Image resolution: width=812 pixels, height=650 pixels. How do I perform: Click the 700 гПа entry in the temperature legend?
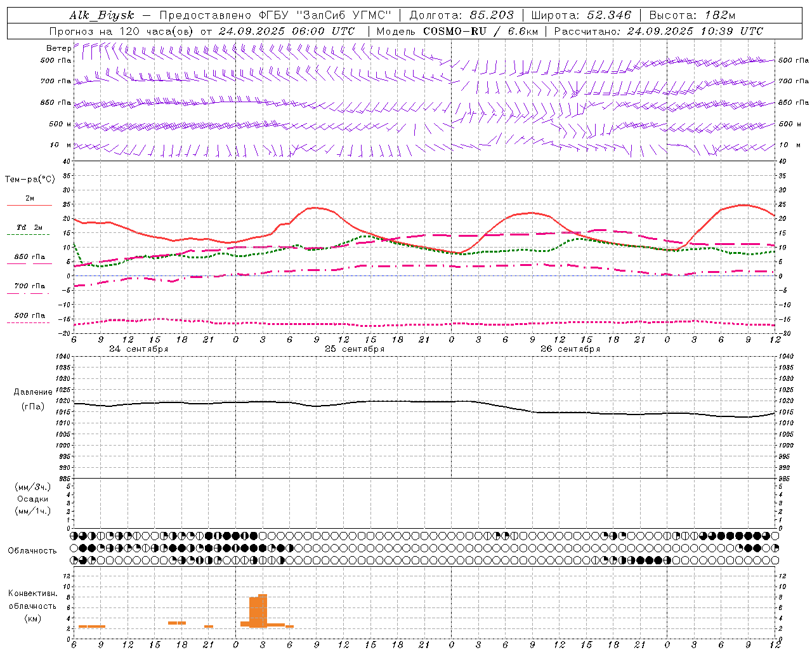[x=30, y=286]
